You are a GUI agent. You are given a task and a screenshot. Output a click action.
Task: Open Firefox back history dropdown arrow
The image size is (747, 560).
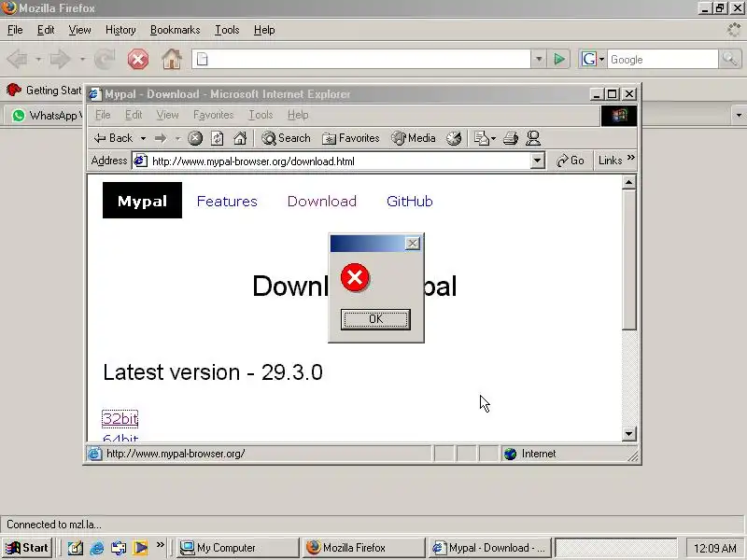click(x=38, y=60)
